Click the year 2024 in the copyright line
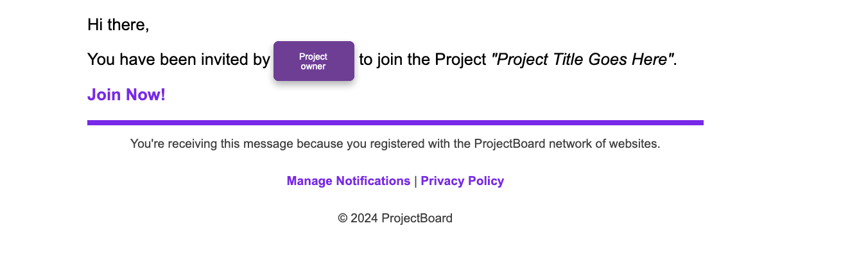The height and width of the screenshot is (266, 868). (365, 218)
